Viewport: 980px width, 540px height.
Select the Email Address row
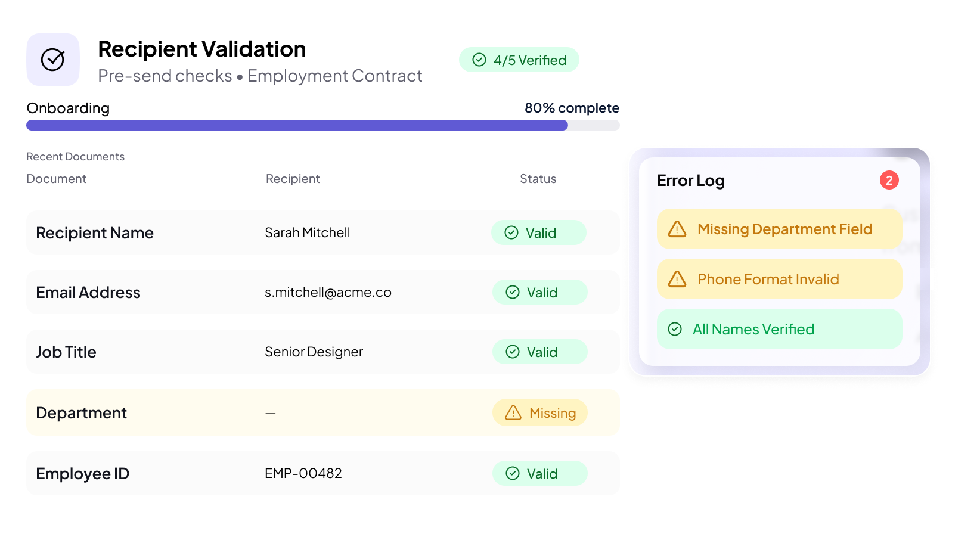pos(322,292)
